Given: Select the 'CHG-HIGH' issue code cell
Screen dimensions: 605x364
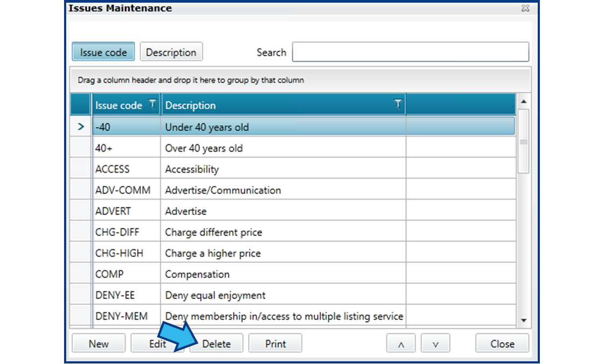Looking at the screenshot, I should (x=126, y=253).
